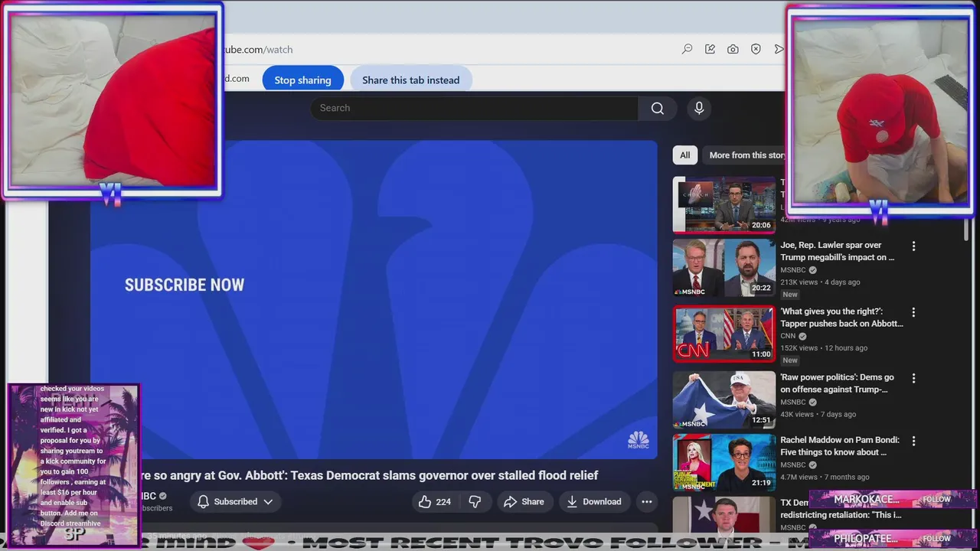Screen dimensions: 980x551
Task: Click '152K views • 12 hours ago' text
Action: click(x=824, y=347)
